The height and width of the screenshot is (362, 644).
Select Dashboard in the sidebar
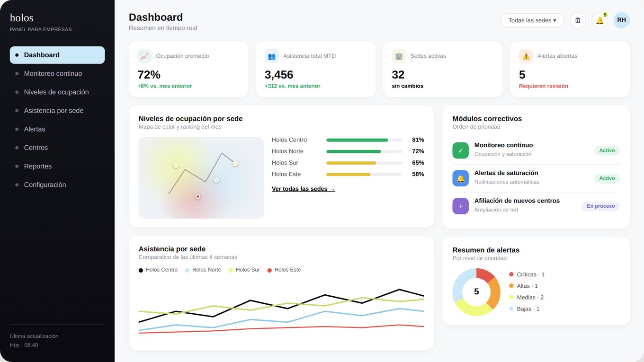coord(57,55)
